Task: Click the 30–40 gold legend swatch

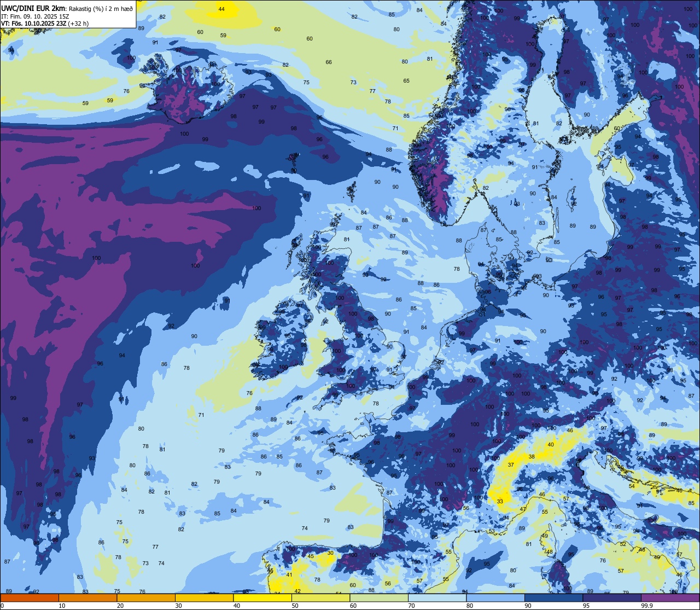Action: [x=204, y=597]
